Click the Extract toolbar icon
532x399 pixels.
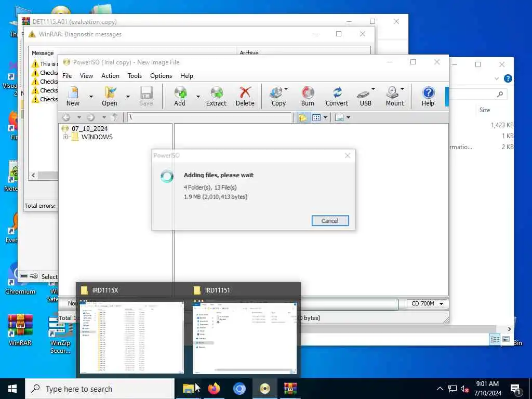(216, 96)
